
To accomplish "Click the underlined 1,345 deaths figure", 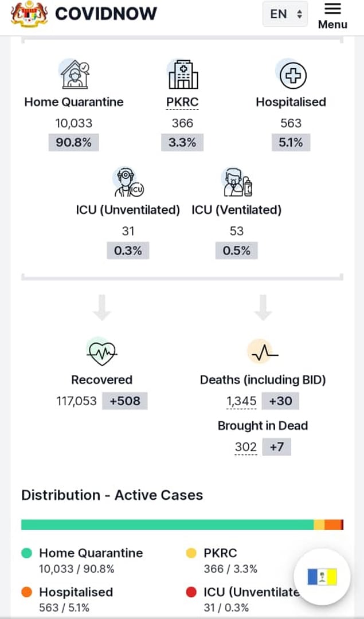I will (241, 401).
